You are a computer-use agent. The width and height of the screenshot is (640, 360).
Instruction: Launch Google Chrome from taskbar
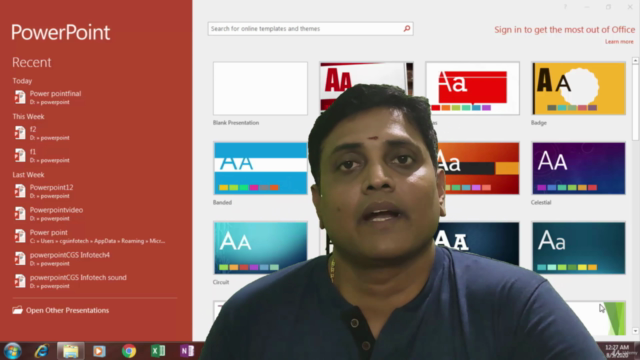tap(129, 351)
